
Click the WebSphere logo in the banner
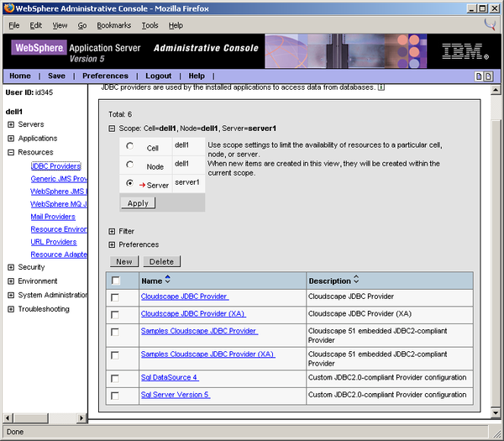tap(39, 48)
